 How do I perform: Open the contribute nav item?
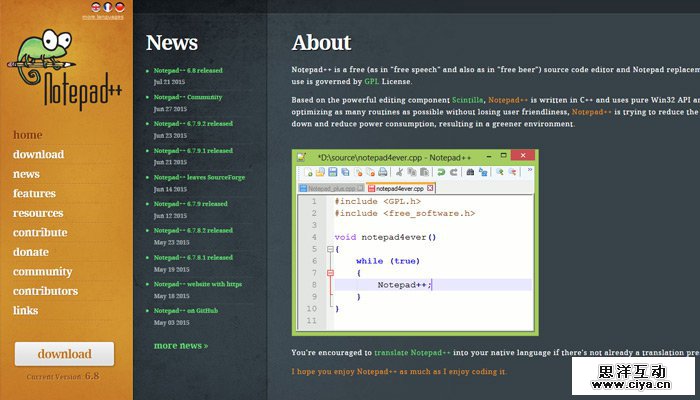[x=40, y=232]
